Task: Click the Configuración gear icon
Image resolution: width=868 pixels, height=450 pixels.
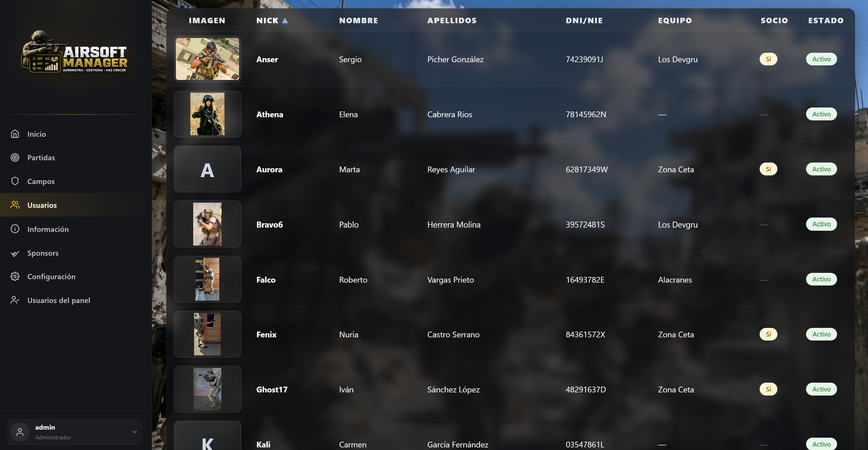Action: pos(15,277)
